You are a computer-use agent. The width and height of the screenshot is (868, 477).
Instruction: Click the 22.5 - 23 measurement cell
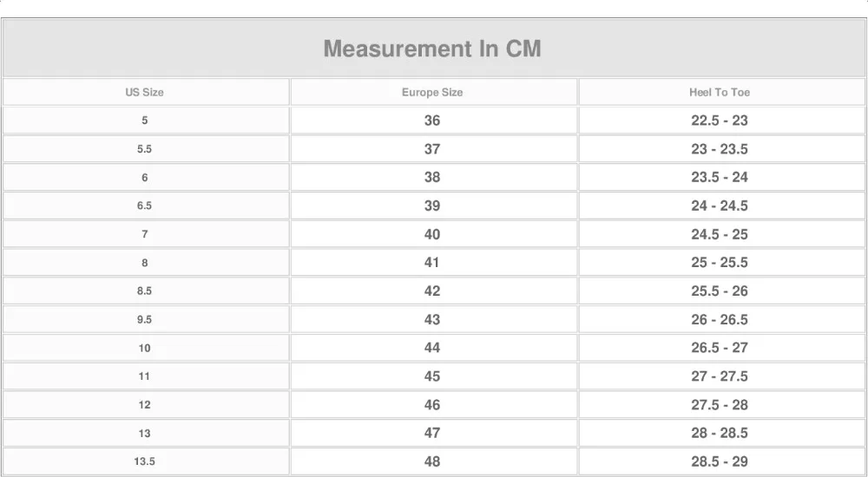(x=721, y=120)
